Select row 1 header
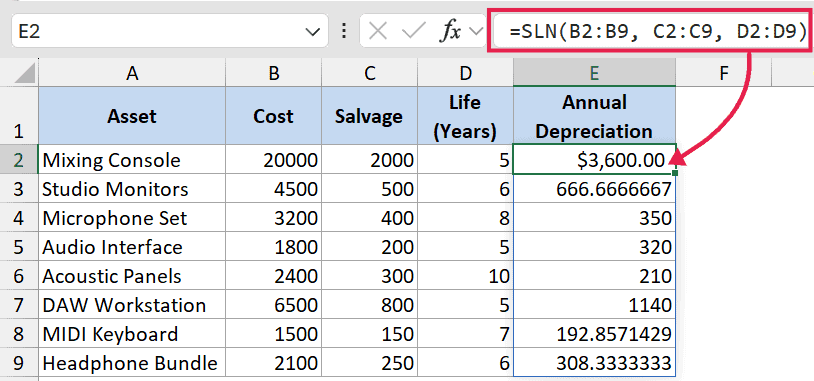 (19, 115)
